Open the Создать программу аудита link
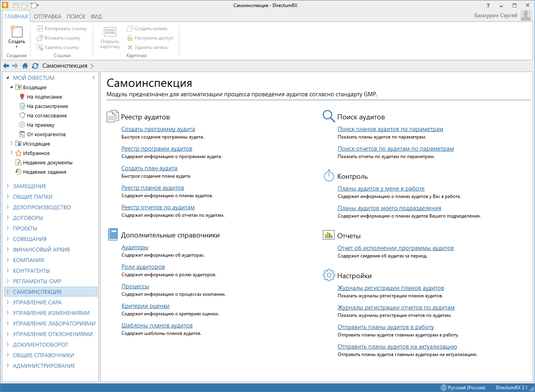Screen dimensions: 535x392 [158, 129]
